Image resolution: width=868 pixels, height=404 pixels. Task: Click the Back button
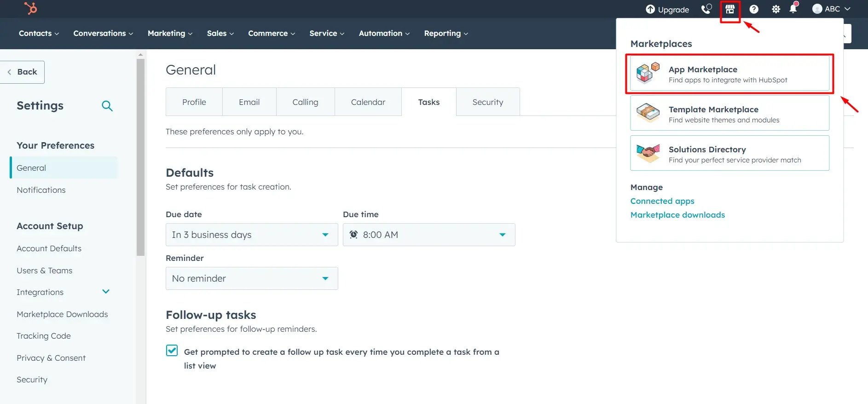(x=22, y=72)
